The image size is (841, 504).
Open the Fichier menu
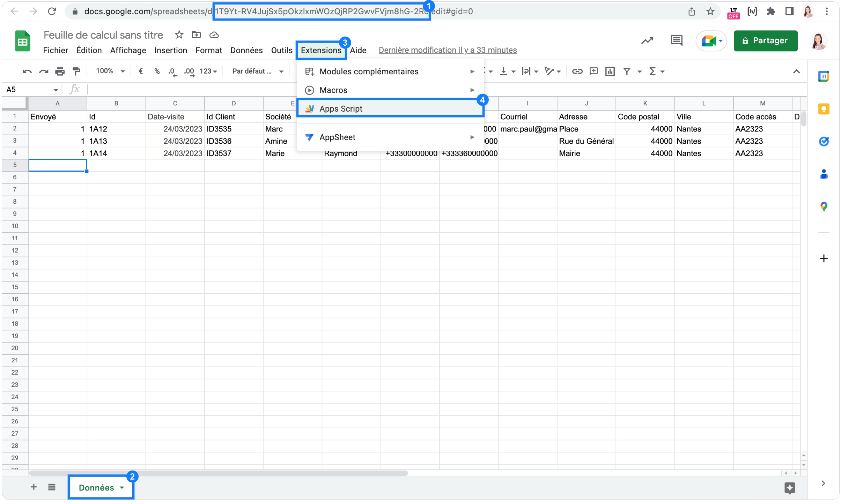point(55,50)
